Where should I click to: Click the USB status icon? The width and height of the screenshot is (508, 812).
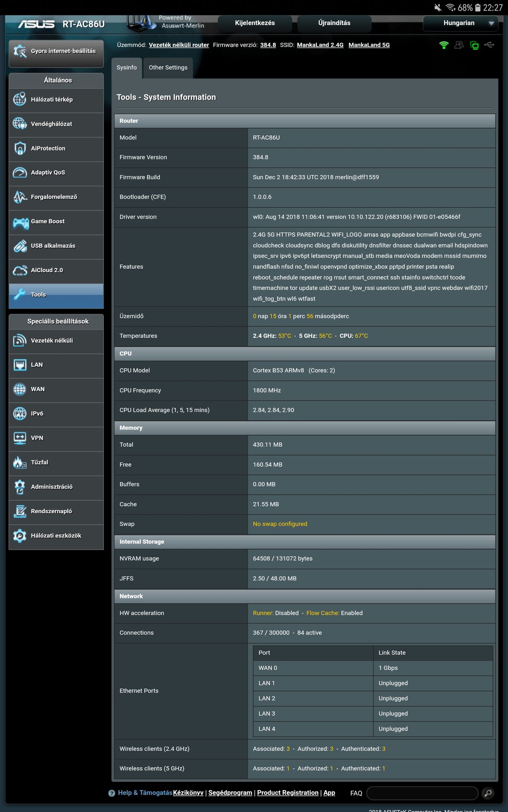click(489, 45)
